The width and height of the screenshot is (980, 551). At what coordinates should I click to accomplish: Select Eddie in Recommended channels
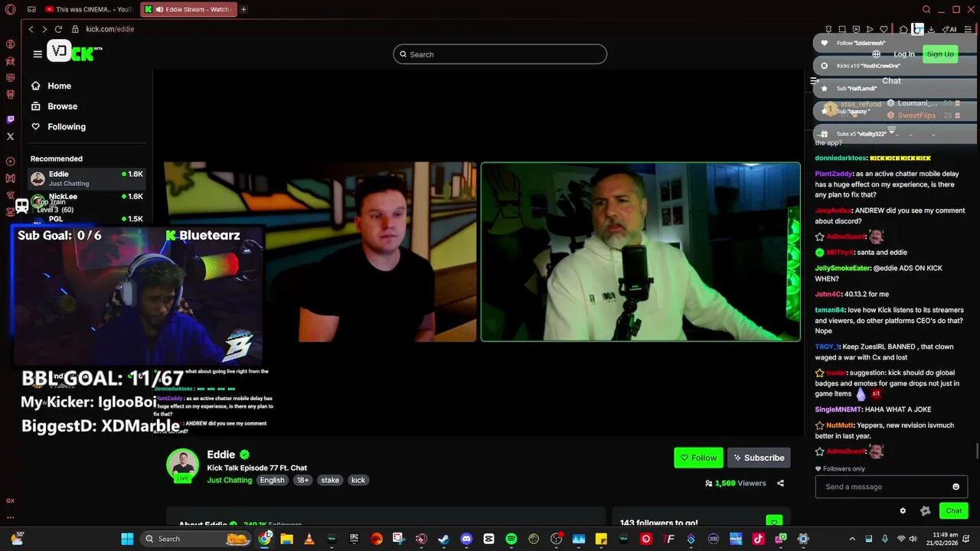pyautogui.click(x=87, y=178)
